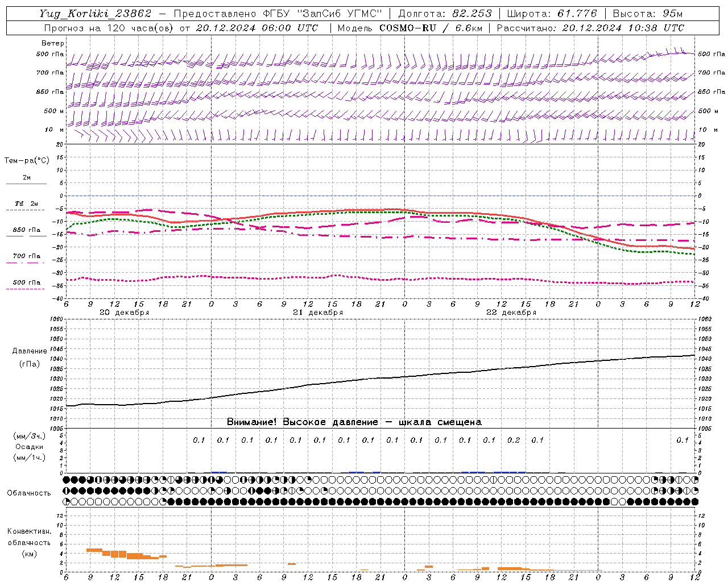Select the Высота: 95м value
This screenshot has height=582, width=728.
point(648,14)
